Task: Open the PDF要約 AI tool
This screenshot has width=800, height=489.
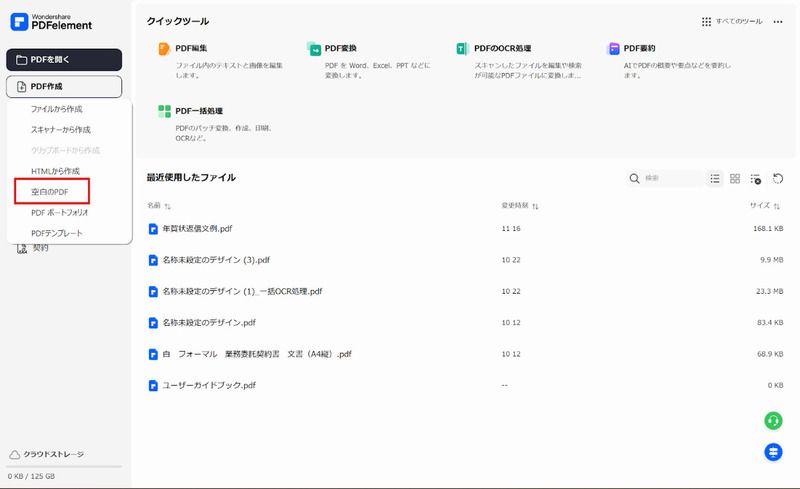Action: click(640, 48)
